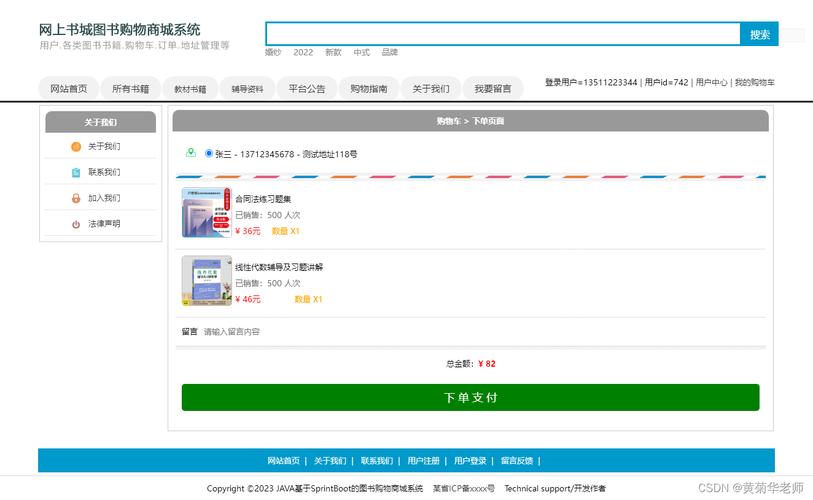Click the 网上书城图书购物商城系统 site title
The height and width of the screenshot is (500, 813).
point(120,30)
